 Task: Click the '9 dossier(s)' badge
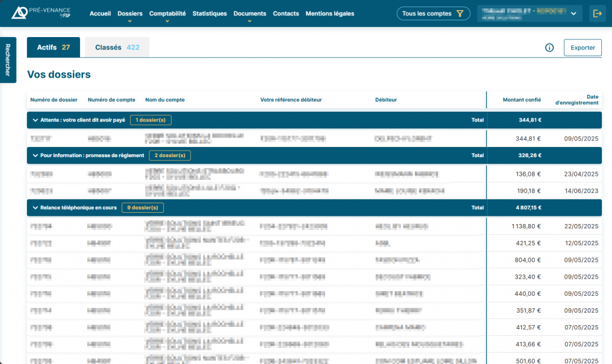point(142,208)
